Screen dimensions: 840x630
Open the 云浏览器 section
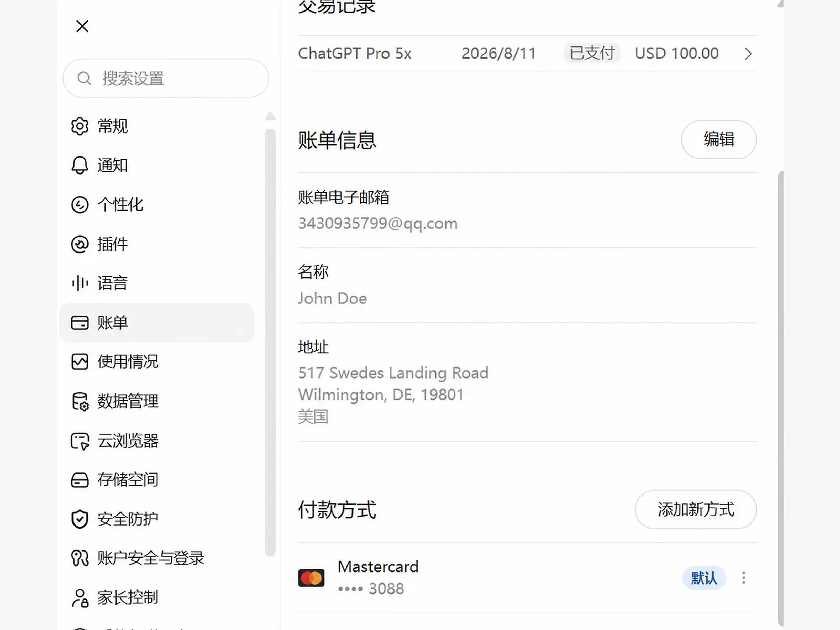click(156, 441)
